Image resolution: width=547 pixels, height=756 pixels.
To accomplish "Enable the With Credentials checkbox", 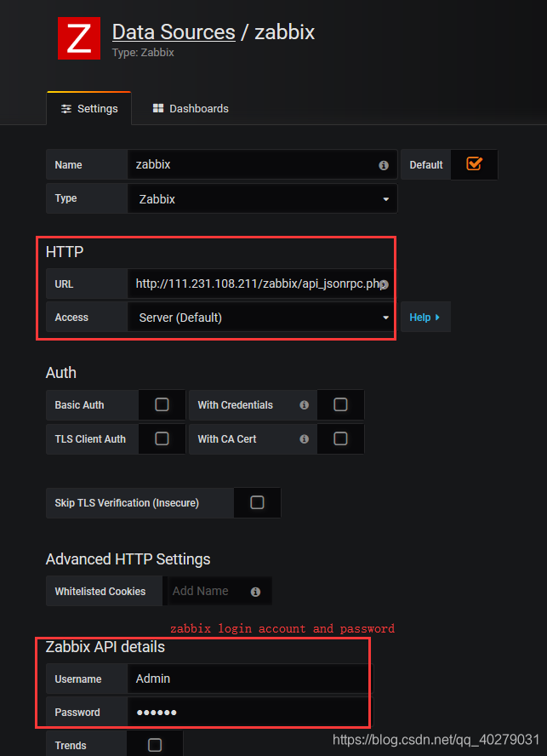I will click(341, 404).
